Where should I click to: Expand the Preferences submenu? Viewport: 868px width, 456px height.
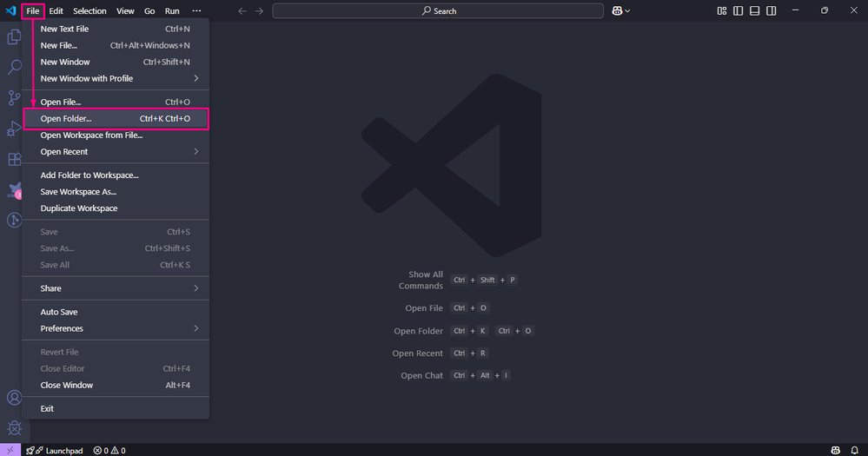(x=116, y=328)
